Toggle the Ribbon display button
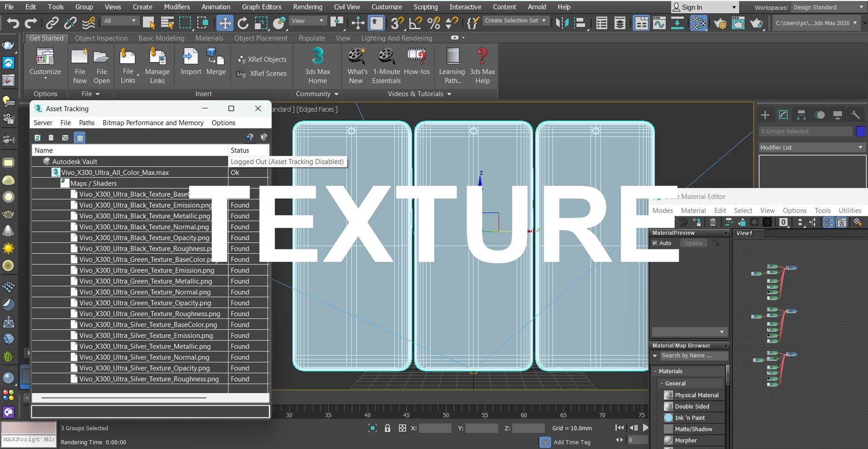Screen dimensions: 868x449 (x=641, y=23)
